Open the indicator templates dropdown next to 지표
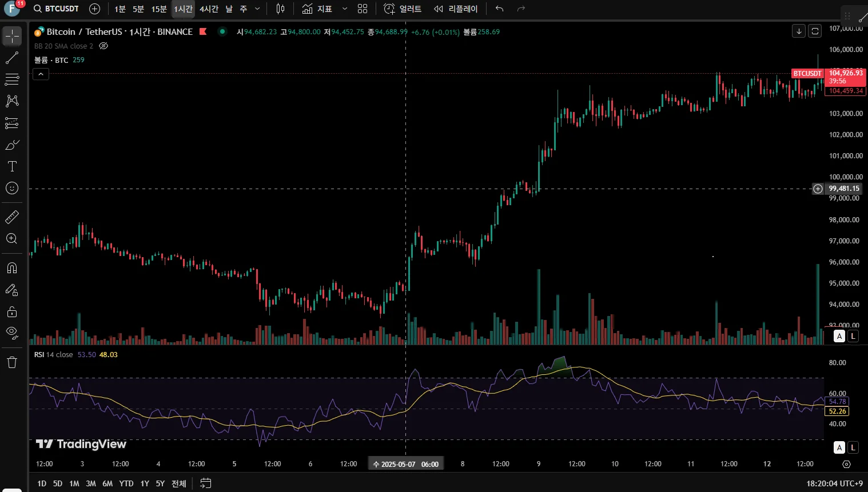The width and height of the screenshot is (868, 492). click(345, 9)
